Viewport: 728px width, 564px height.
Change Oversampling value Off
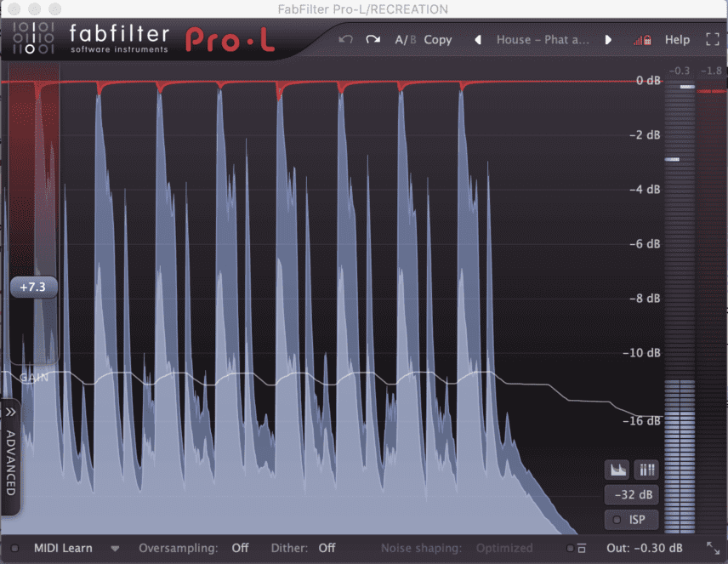point(240,548)
